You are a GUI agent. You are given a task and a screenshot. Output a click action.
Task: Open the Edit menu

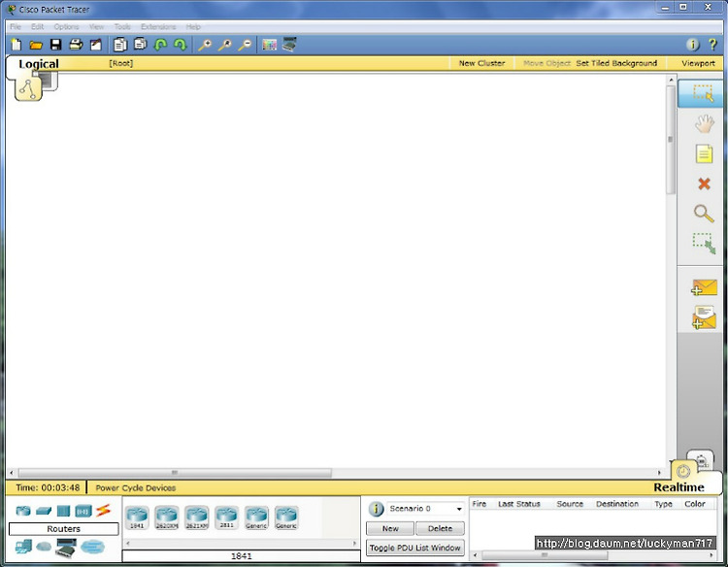tap(37, 26)
